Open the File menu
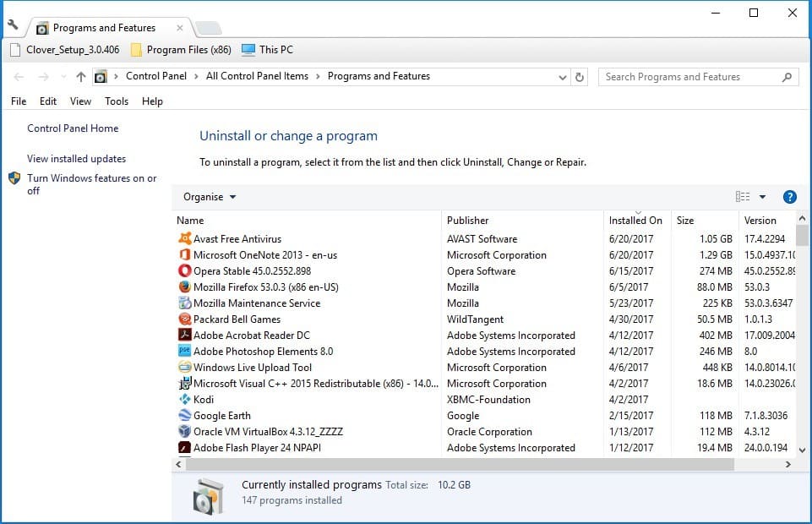The height and width of the screenshot is (524, 812). [19, 101]
